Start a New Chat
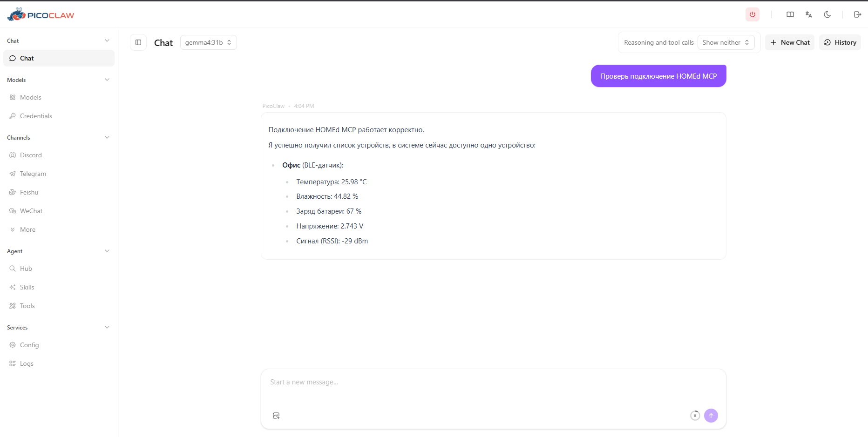The height and width of the screenshot is (437, 868). (790, 42)
